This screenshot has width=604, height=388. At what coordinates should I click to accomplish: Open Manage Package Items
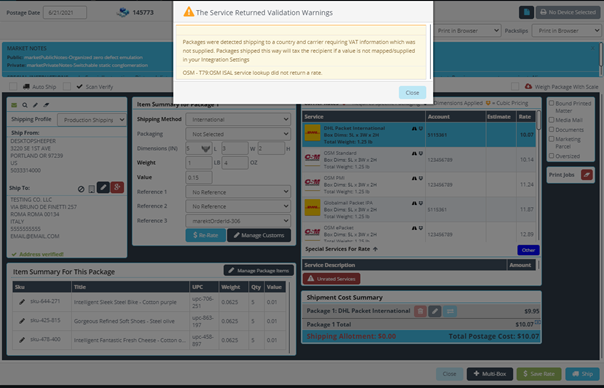[x=259, y=270]
